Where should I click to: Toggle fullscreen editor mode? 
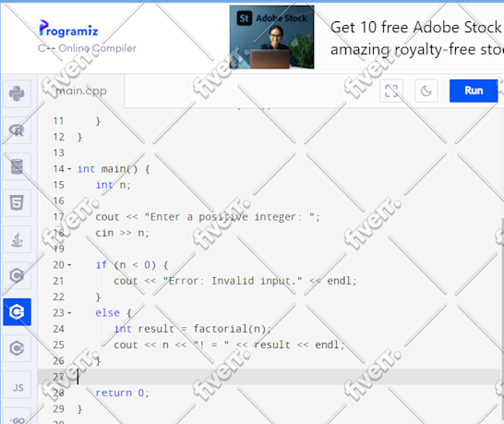pos(391,91)
